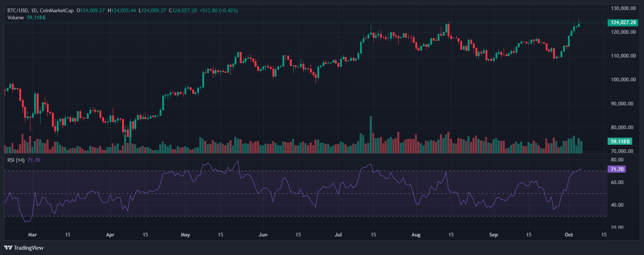Click the Jul marker on time axis
This screenshot has width=644, height=255.
pyautogui.click(x=338, y=235)
